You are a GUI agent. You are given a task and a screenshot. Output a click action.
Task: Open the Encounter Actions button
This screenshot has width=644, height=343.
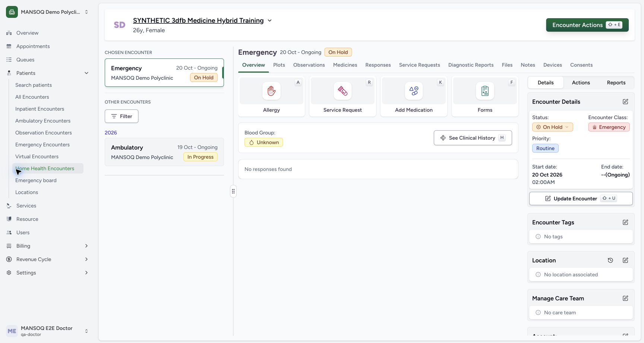pyautogui.click(x=587, y=25)
